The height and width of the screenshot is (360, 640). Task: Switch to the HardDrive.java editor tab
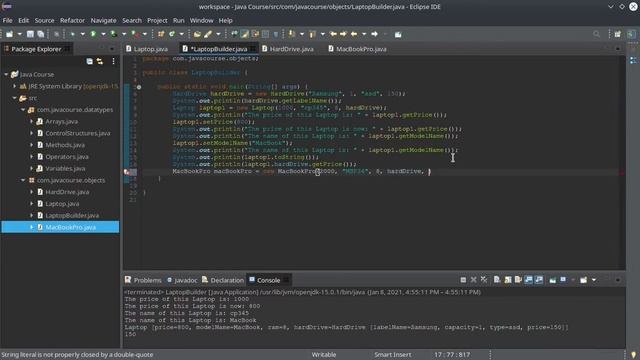(x=288, y=49)
